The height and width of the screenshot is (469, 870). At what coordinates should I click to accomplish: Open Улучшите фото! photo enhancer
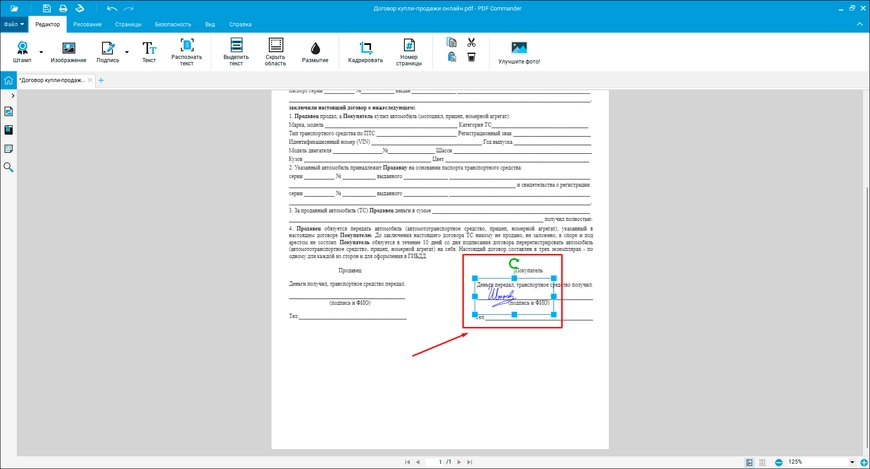[519, 52]
